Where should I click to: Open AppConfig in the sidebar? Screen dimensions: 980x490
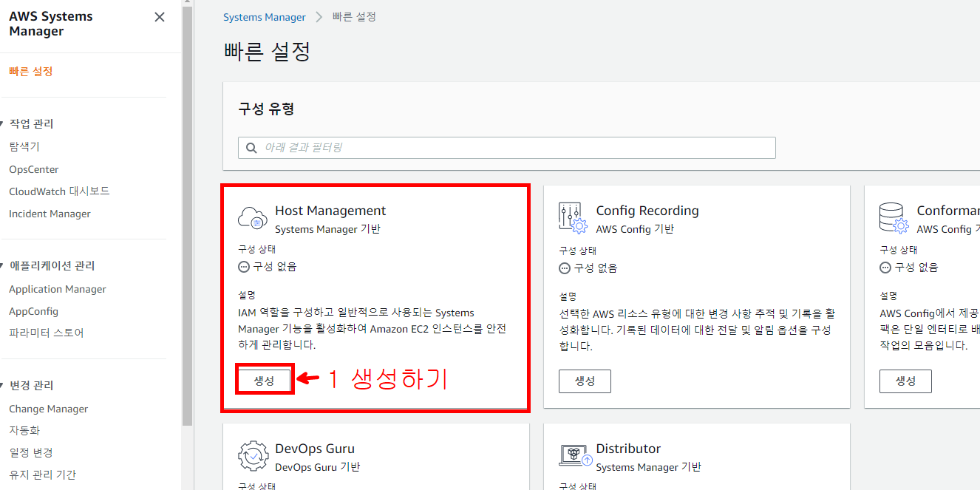[33, 311]
